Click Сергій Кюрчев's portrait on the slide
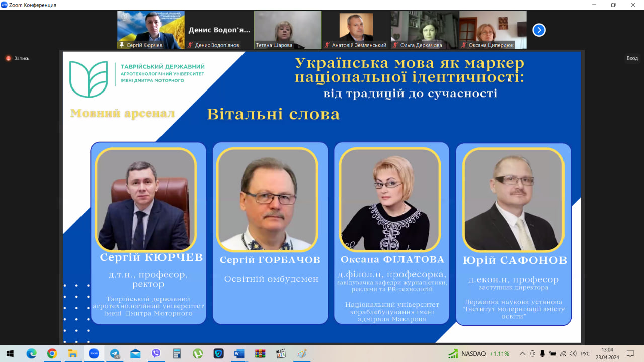Screen dimensions: 644x362 (145, 200)
